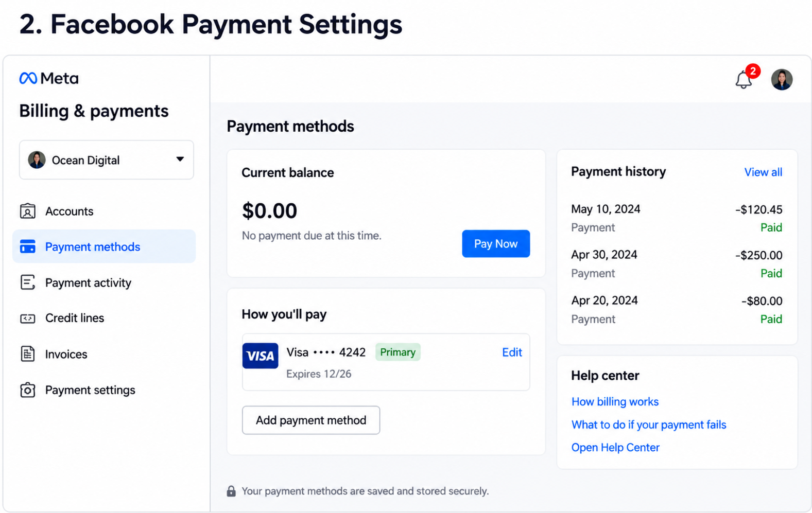Click the Ocean Digital account avatar
Viewport: 812px width, 513px height.
37,160
